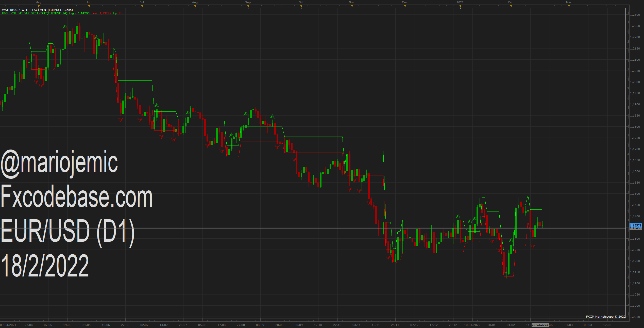Click the red Dn indicator output label
This screenshot has width=644, height=328.
(121, 13)
